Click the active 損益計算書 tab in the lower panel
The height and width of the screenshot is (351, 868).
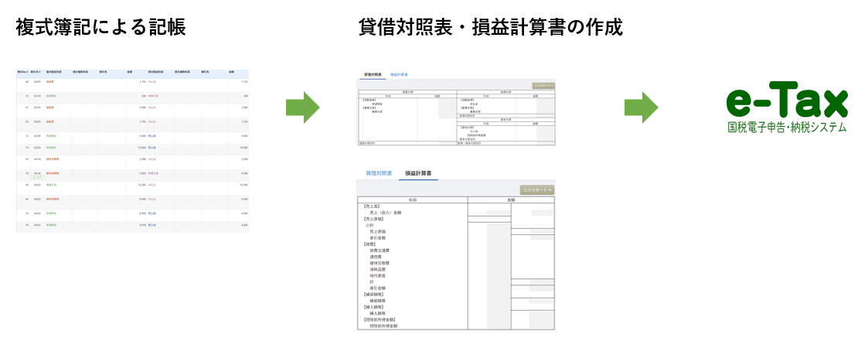pyautogui.click(x=419, y=173)
